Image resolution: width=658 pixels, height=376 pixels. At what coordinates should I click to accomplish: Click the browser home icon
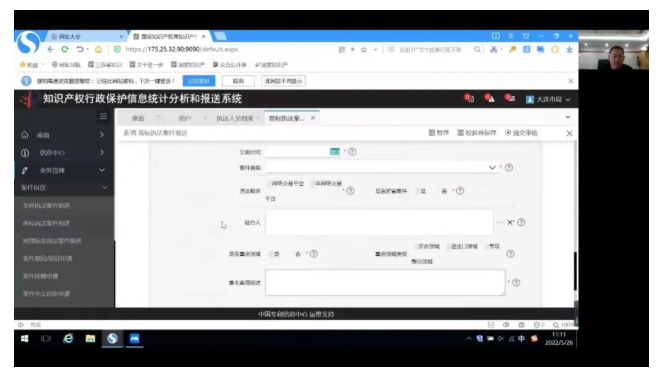point(98,50)
